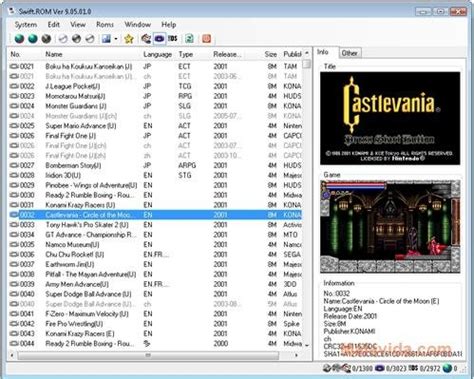474x379 pixels.
Task: Select the Info tab
Action: click(x=323, y=52)
